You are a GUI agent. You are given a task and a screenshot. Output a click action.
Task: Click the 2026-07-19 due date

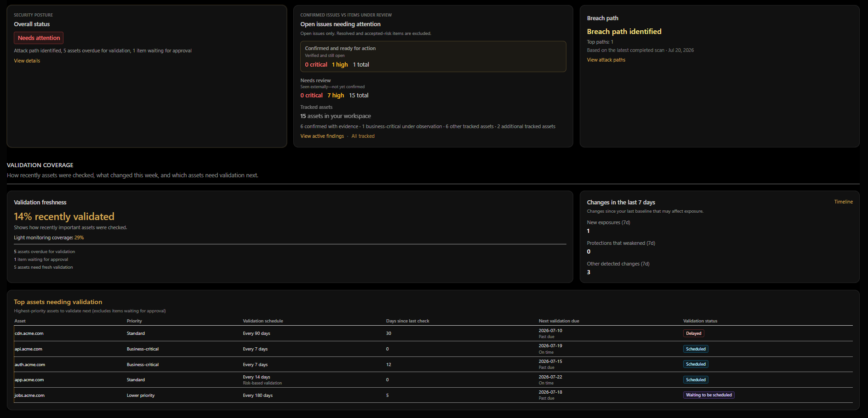click(550, 346)
